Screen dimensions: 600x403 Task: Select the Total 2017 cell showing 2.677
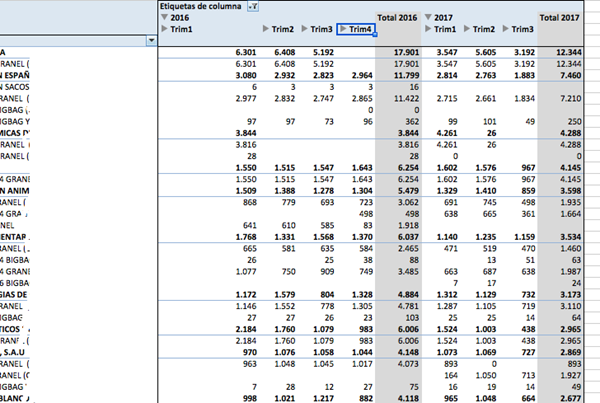560,397
